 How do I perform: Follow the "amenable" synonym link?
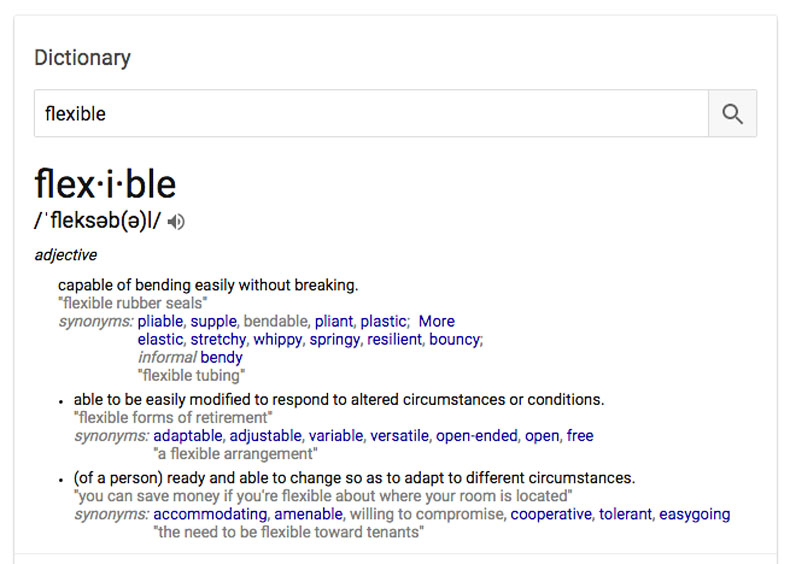coord(308,514)
